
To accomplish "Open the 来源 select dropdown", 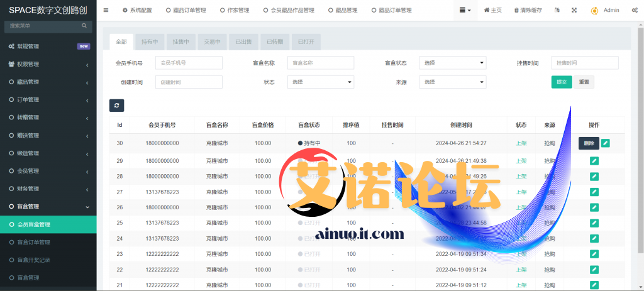I will click(453, 82).
